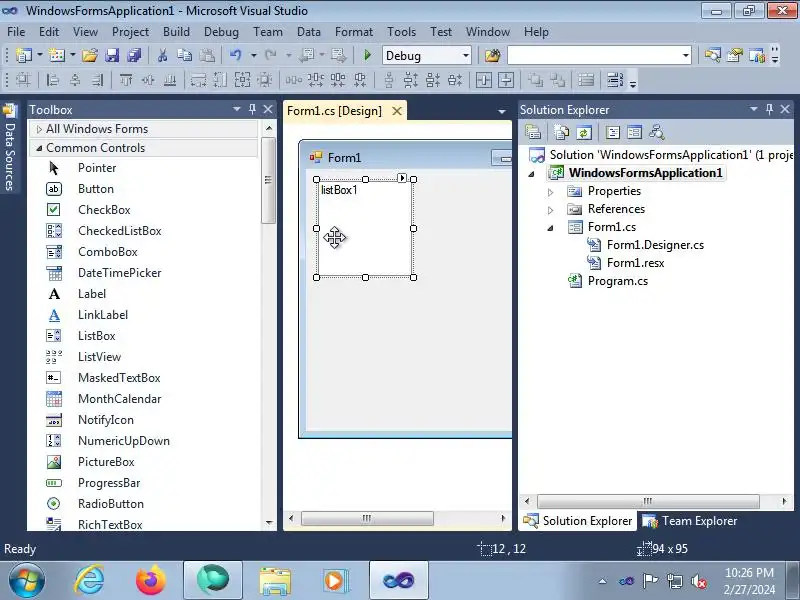Open Firefox from taskbar
Viewport: 800px width, 600px height.
pos(151,581)
